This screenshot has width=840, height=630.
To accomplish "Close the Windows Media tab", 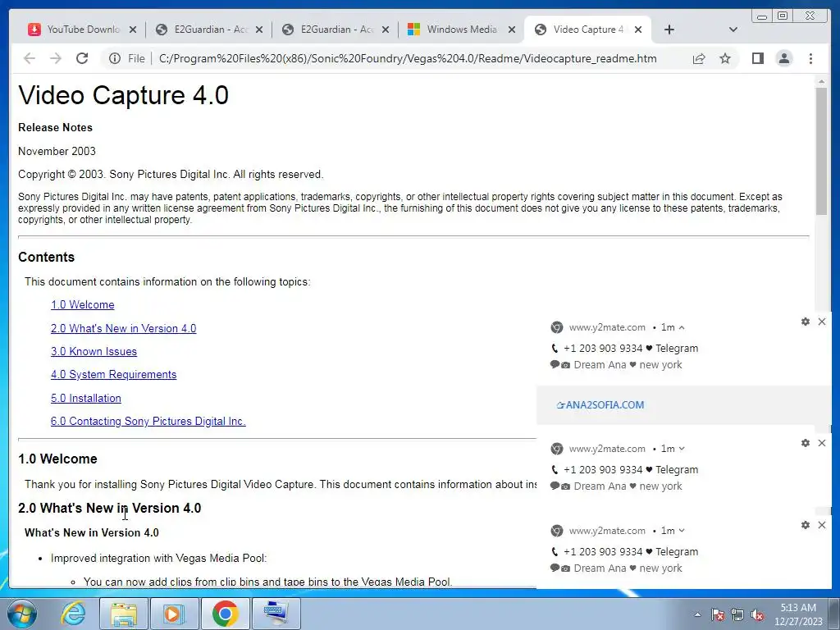I will pyautogui.click(x=512, y=30).
